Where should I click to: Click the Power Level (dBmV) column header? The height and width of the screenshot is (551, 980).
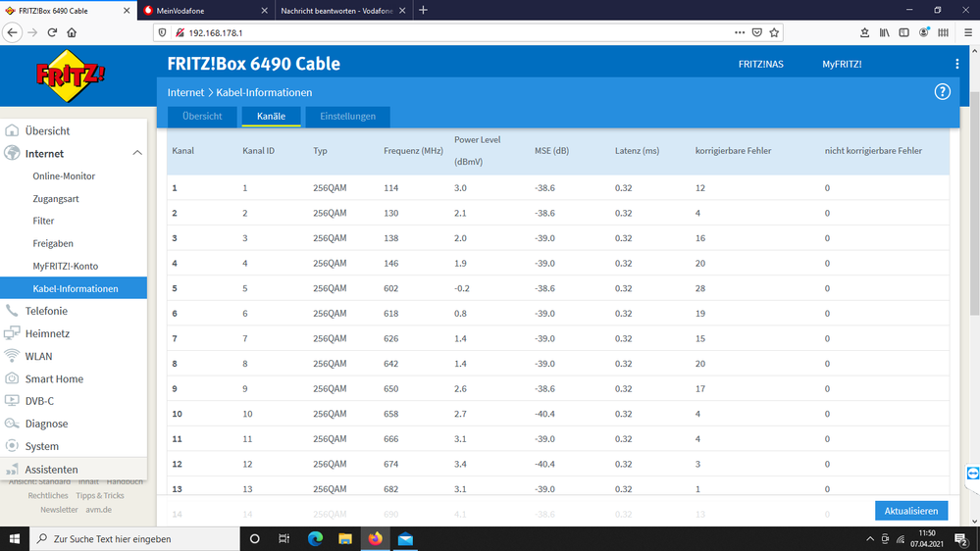(477, 151)
